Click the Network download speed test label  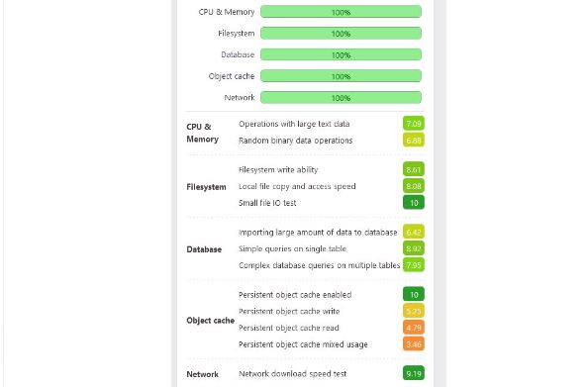point(292,373)
